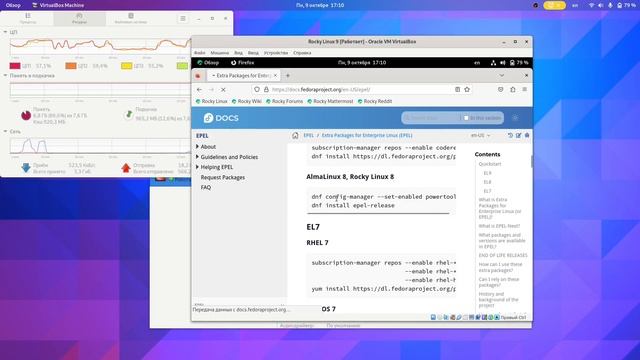Open VirtualBox Справка menu
This screenshot has height=360, width=640.
click(x=302, y=53)
